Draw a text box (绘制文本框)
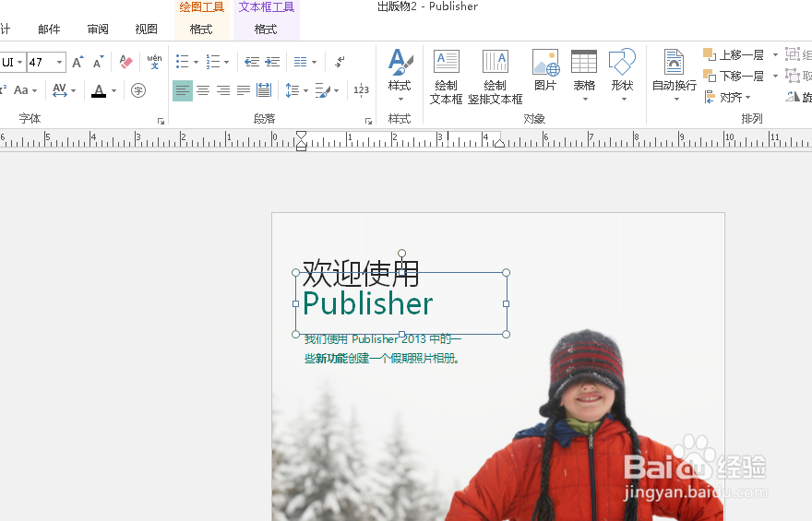Viewport: 812px width, 521px height. coord(446,76)
